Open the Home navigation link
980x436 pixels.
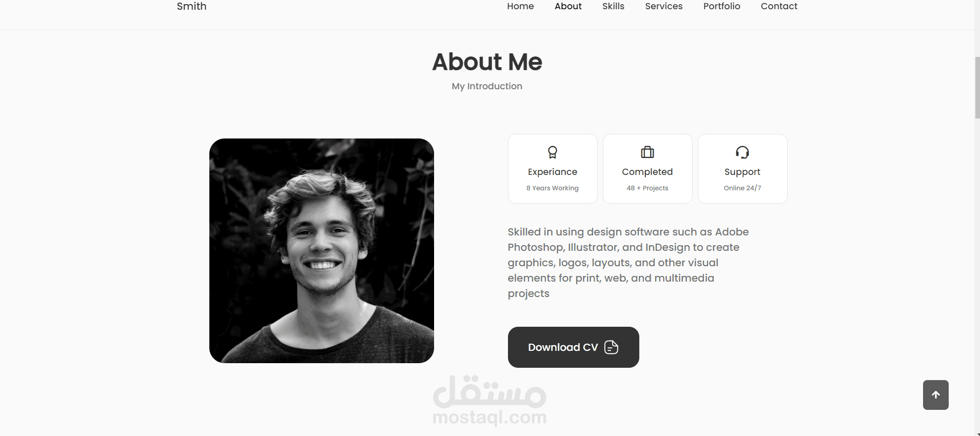pos(520,6)
